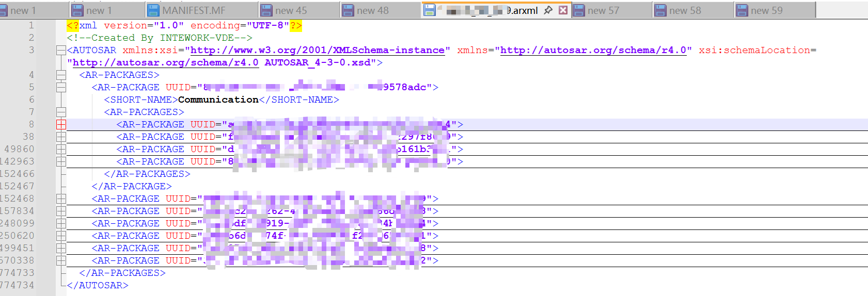Open the new 59 tab
868x296 pixels.
(x=766, y=10)
